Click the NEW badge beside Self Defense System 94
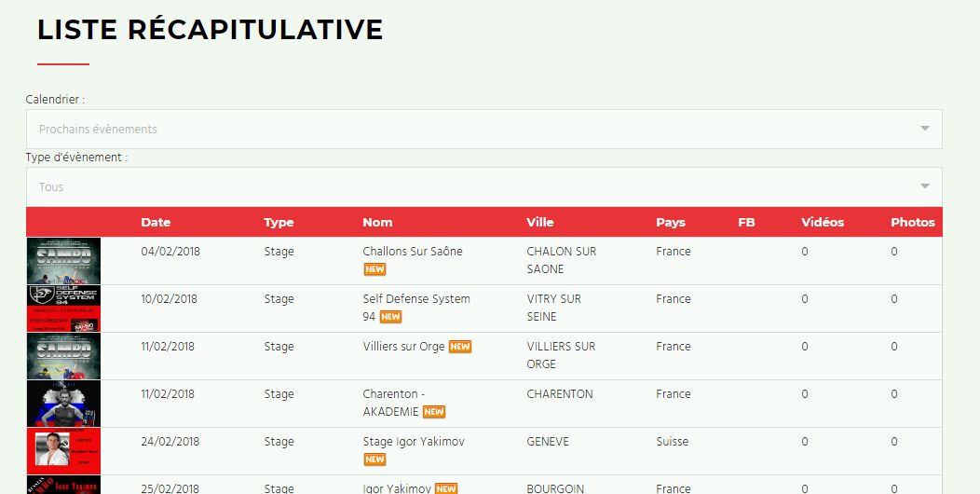 tap(390, 317)
